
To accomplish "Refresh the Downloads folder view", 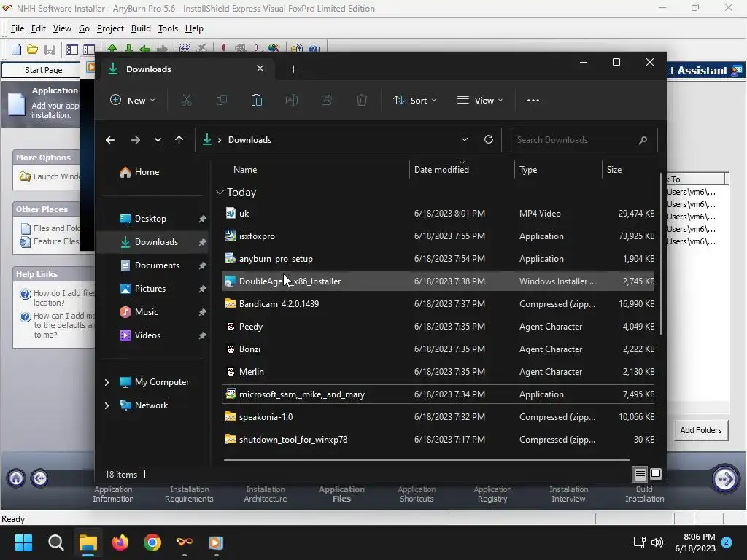I will tap(488, 139).
